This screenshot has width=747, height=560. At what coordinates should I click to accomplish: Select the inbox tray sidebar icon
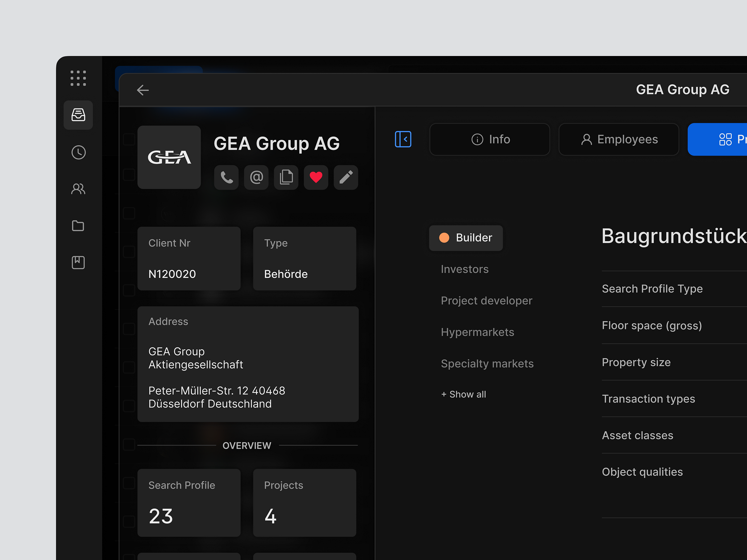click(78, 115)
